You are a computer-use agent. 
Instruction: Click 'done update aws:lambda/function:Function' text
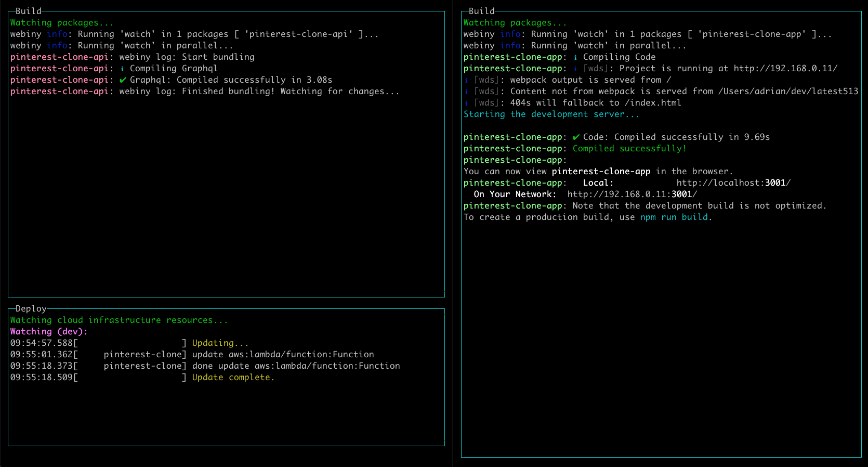click(x=296, y=366)
